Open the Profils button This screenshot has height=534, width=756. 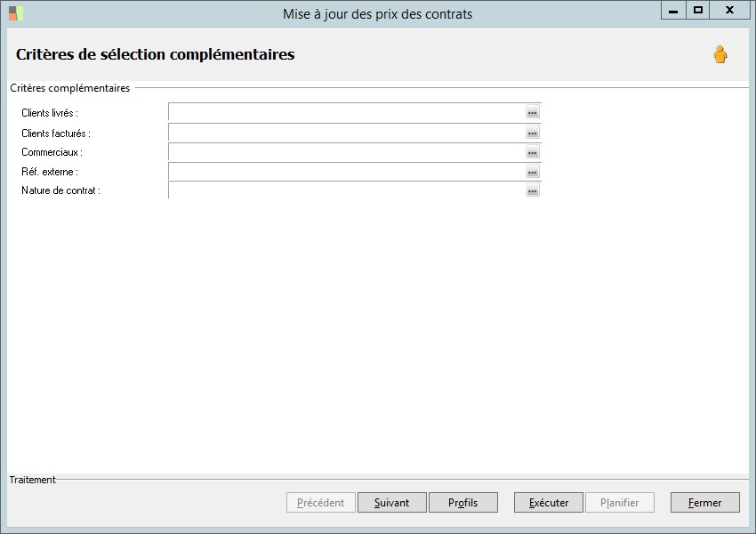(462, 503)
